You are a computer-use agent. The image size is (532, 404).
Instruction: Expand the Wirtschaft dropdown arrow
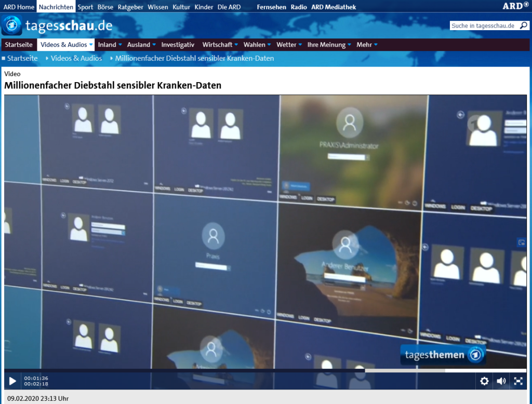(x=236, y=45)
